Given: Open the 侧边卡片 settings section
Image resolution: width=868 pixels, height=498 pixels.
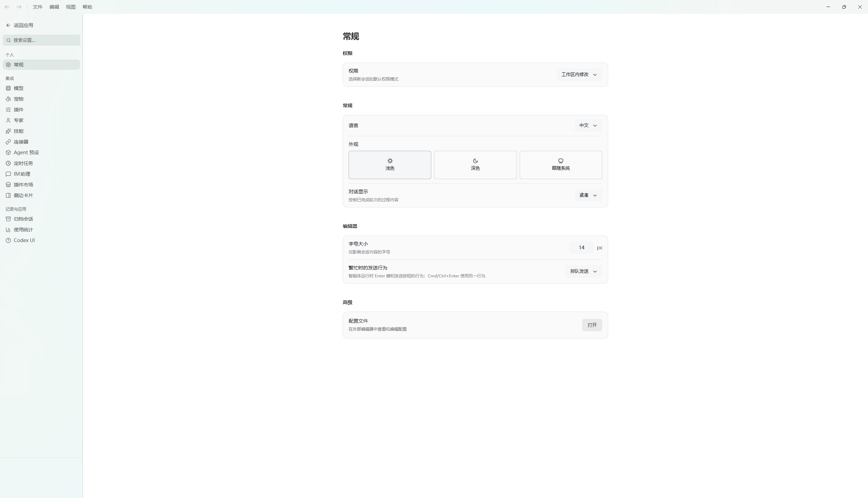Looking at the screenshot, I should pyautogui.click(x=41, y=195).
